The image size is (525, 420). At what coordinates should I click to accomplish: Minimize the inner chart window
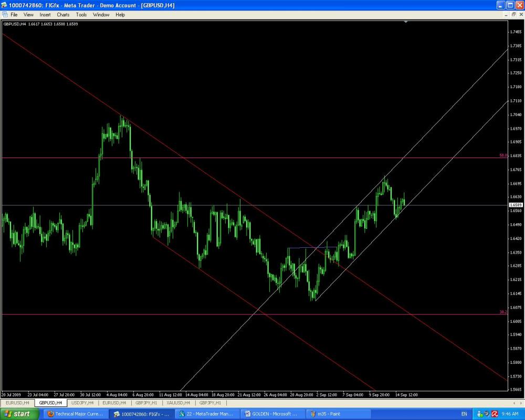[x=506, y=15]
